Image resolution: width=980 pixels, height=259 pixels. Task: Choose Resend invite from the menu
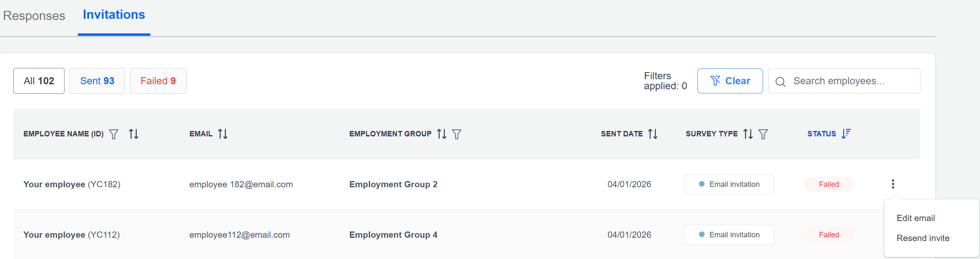(923, 238)
